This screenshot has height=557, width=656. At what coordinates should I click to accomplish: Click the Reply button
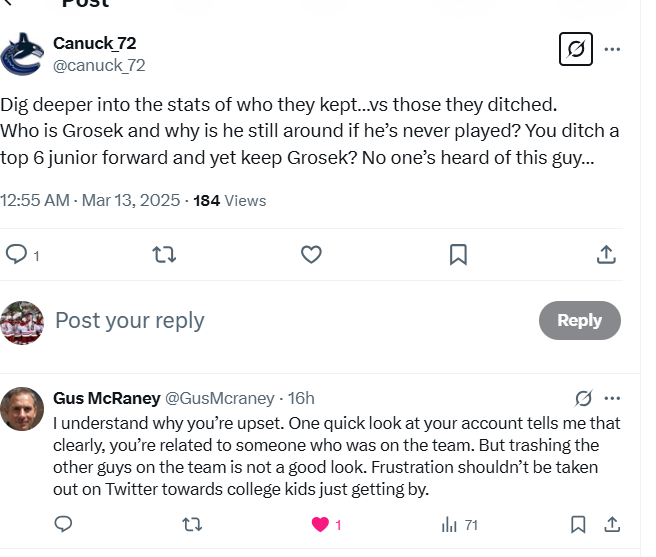(x=579, y=320)
